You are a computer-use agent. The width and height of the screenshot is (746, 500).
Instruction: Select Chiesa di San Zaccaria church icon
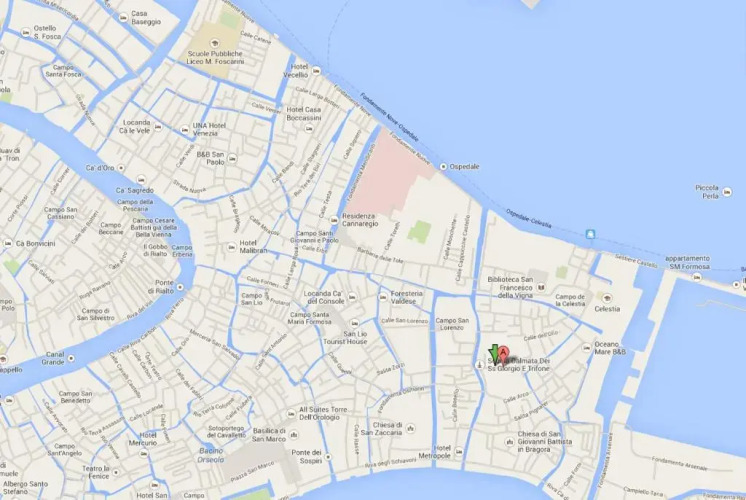(411, 428)
